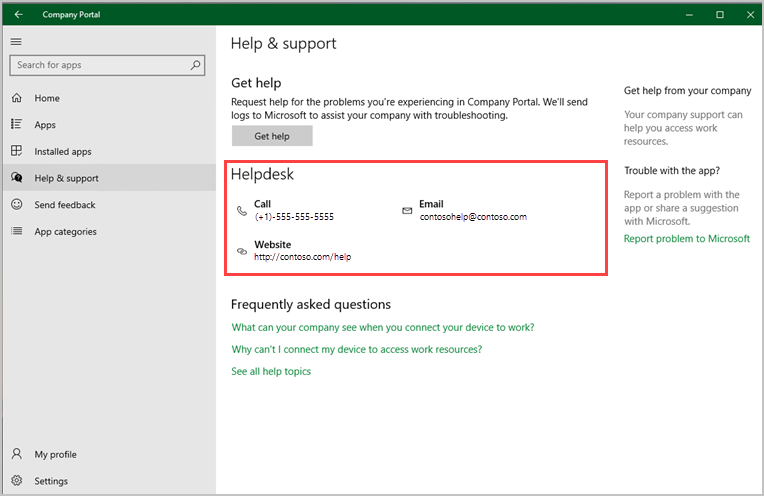Click the Send feedback smiley icon
The height and width of the screenshot is (496, 764).
click(17, 204)
